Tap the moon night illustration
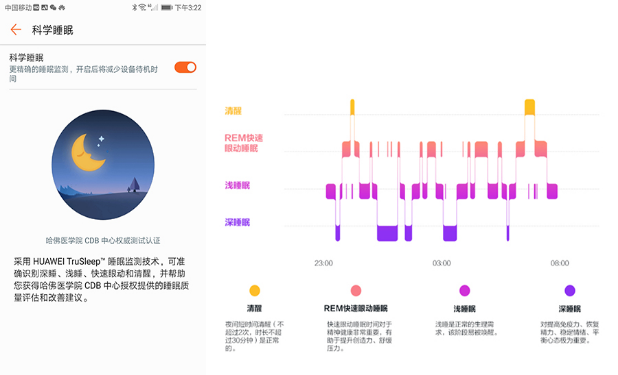 [103, 165]
